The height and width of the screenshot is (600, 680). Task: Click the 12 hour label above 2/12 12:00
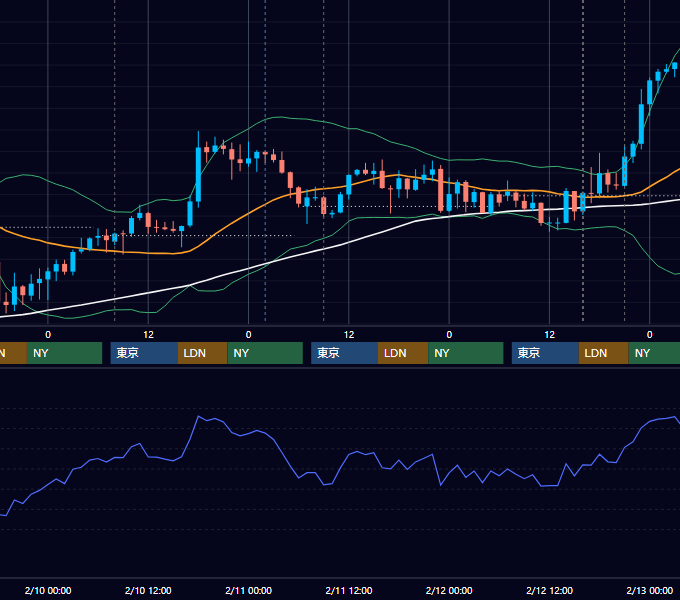point(549,335)
